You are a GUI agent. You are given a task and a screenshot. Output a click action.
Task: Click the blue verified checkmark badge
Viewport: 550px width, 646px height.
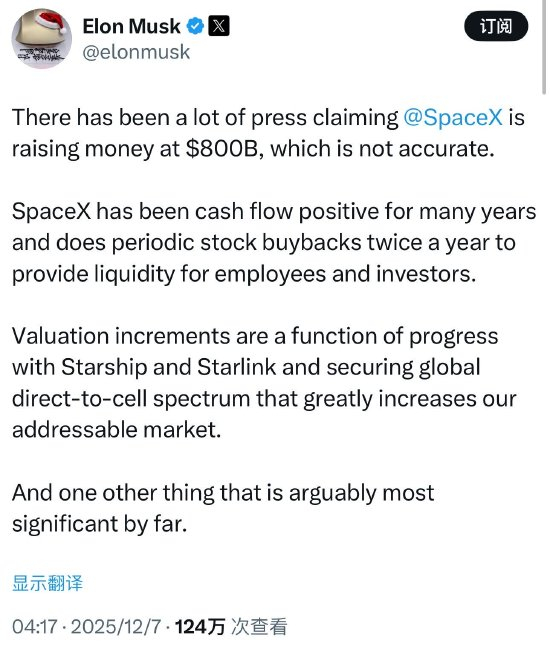click(x=195, y=26)
